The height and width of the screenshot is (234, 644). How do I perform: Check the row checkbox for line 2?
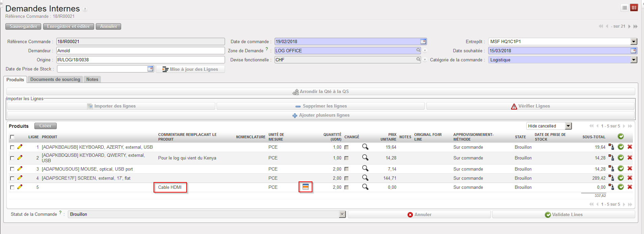coord(12,158)
